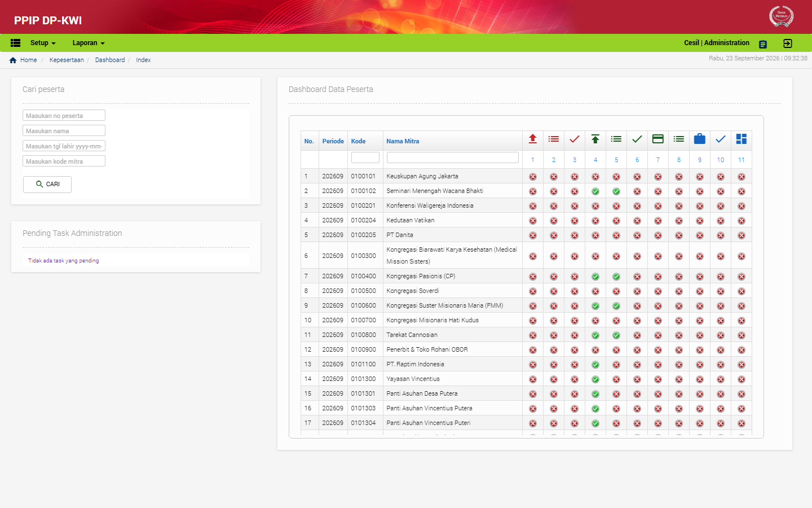Sort by the Nama Mitra column header
Screen dimensions: 812x508
pyautogui.click(x=403, y=142)
